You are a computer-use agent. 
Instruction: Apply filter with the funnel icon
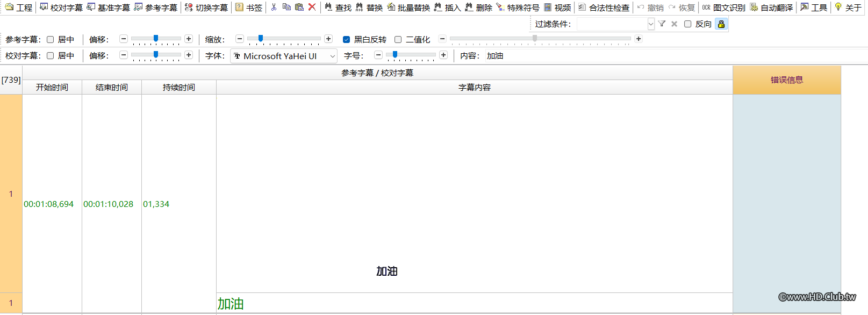662,24
